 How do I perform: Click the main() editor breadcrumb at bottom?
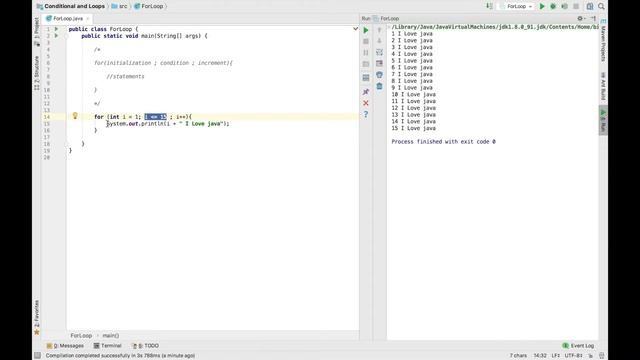(111, 336)
